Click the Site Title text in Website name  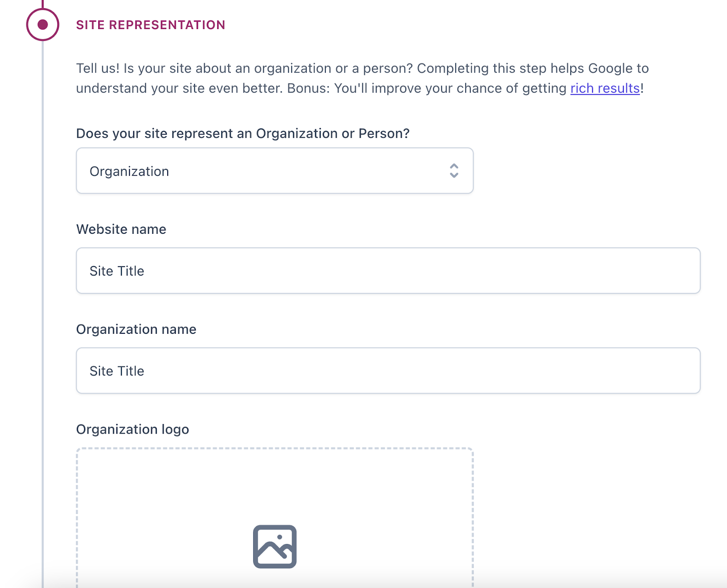117,271
